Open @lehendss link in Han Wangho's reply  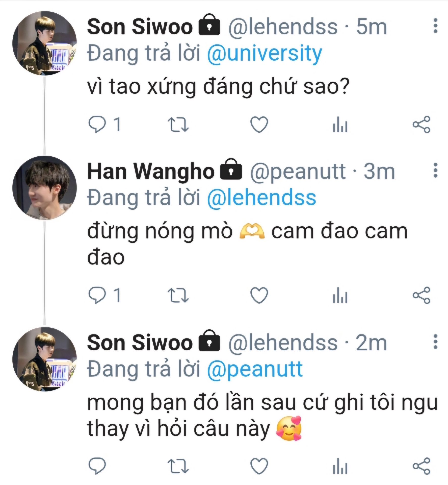[x=261, y=198]
